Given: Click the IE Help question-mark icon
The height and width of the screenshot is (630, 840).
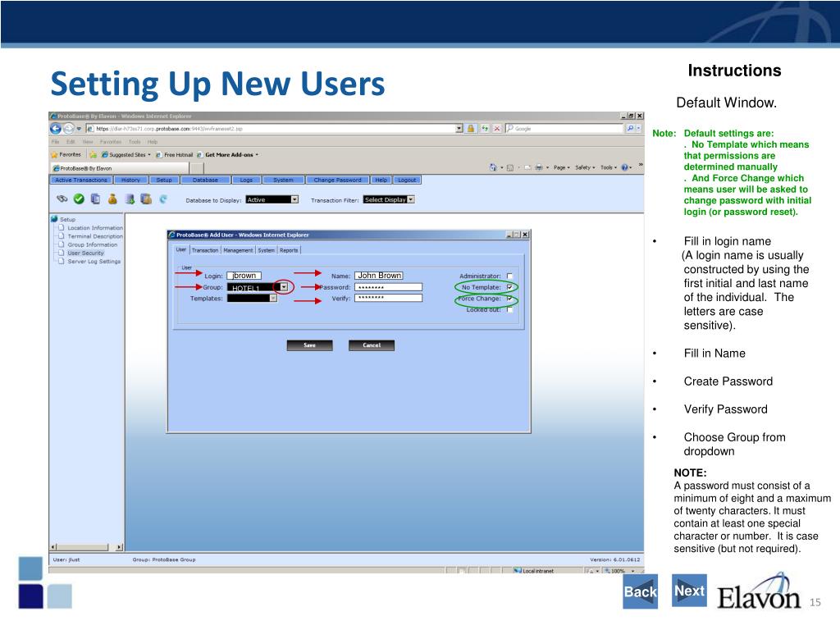Looking at the screenshot, I should point(624,167).
